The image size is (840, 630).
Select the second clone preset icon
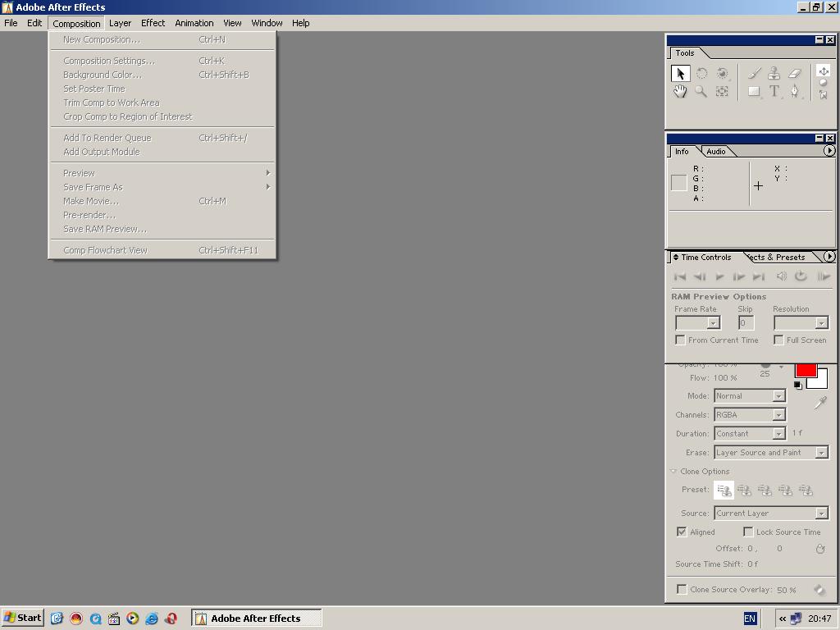pos(745,491)
